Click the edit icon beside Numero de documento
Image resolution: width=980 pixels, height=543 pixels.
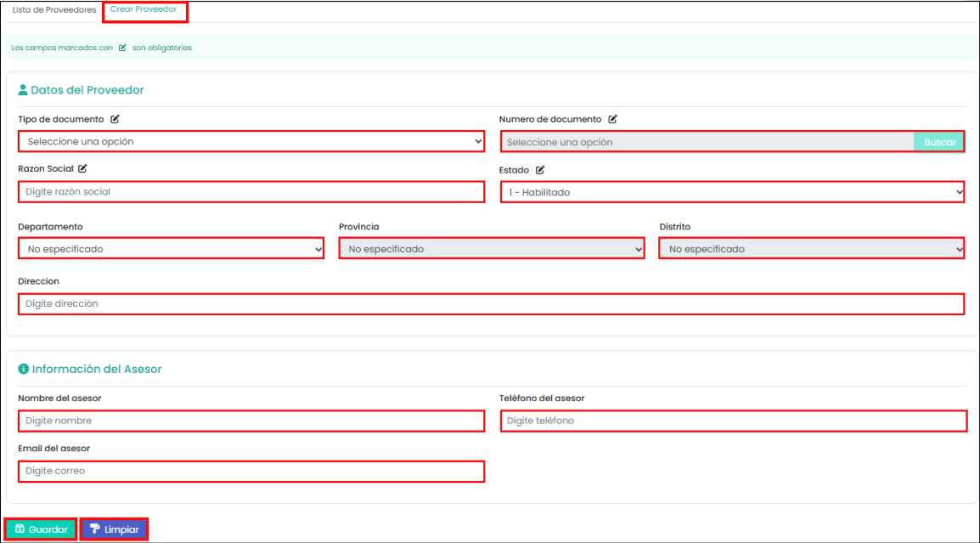pos(612,120)
